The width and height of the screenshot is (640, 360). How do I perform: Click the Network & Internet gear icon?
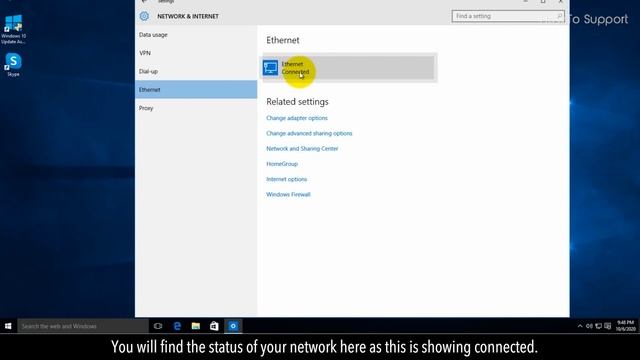point(144,16)
